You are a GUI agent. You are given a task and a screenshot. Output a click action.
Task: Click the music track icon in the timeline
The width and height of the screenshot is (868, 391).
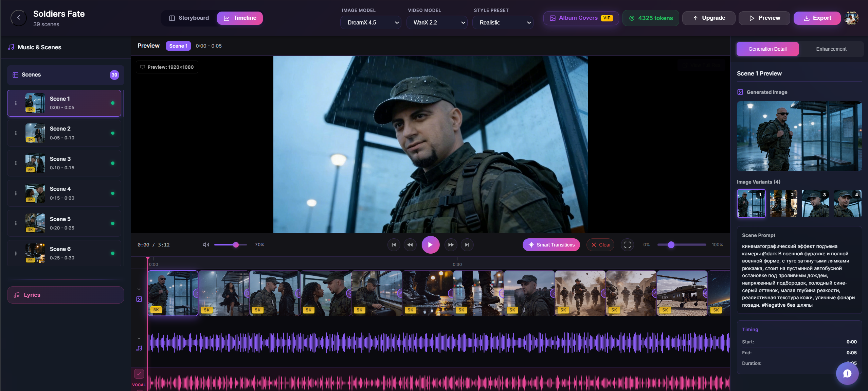139,348
